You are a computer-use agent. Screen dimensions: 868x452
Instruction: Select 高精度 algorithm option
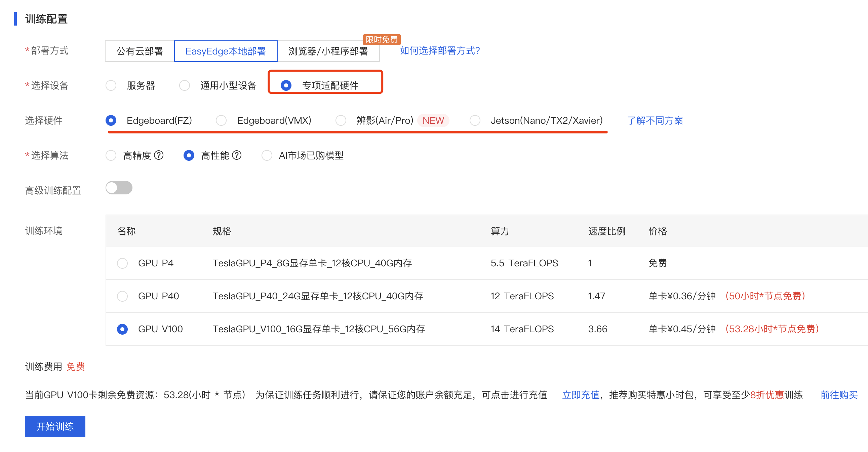(x=111, y=155)
